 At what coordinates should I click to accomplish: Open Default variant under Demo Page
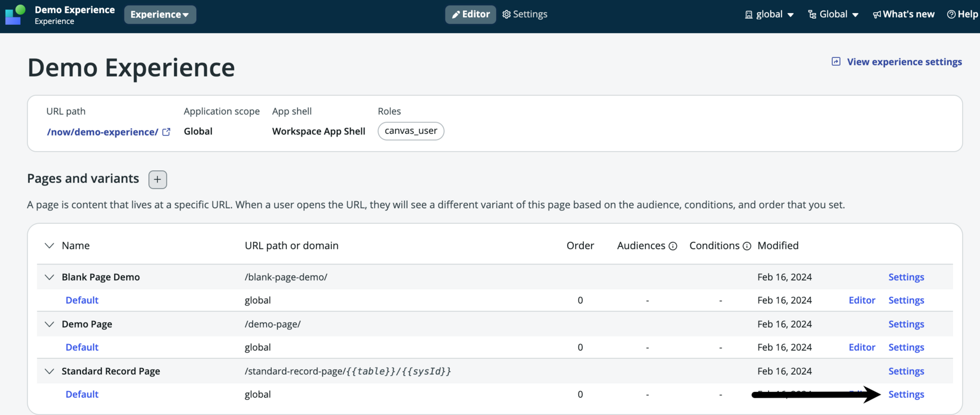coord(82,347)
